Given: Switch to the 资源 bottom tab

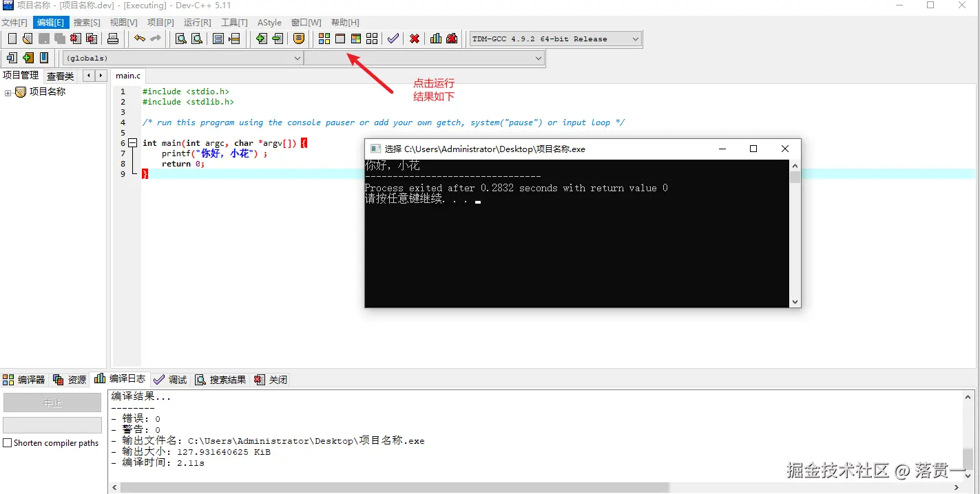Looking at the screenshot, I should pyautogui.click(x=70, y=380).
